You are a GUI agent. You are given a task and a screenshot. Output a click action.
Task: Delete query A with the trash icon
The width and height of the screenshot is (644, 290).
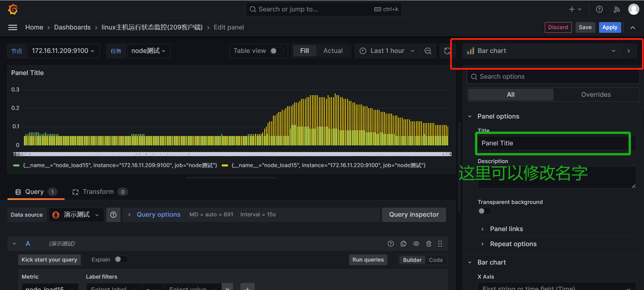[429, 244]
